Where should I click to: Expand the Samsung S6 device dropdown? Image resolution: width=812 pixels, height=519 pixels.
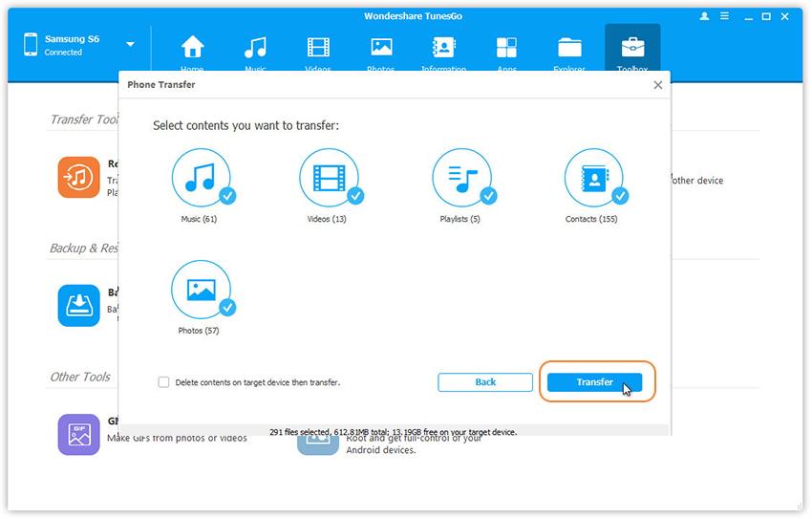[130, 45]
